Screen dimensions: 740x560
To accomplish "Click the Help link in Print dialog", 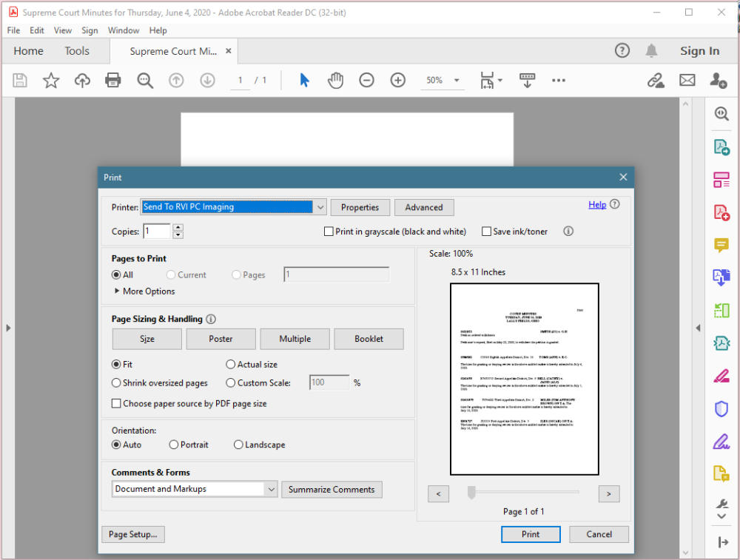I will pyautogui.click(x=597, y=204).
